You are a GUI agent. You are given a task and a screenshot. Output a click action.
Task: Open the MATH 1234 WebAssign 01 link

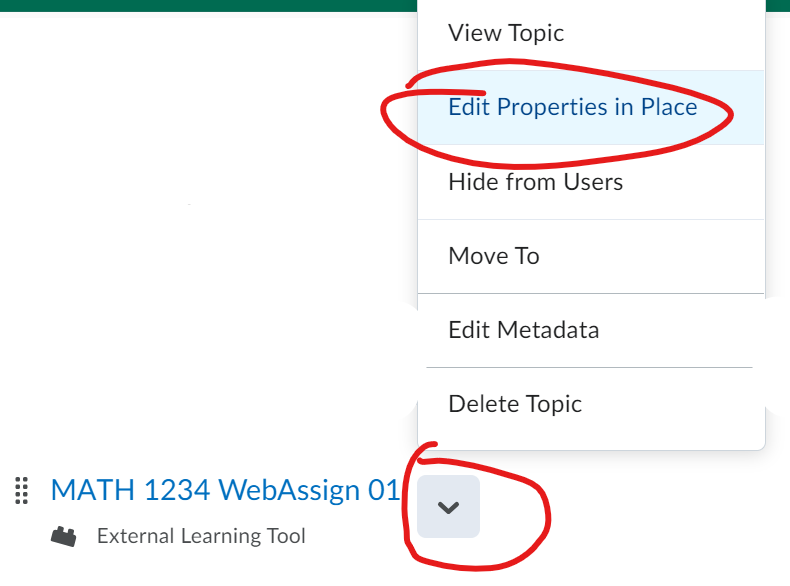point(225,490)
